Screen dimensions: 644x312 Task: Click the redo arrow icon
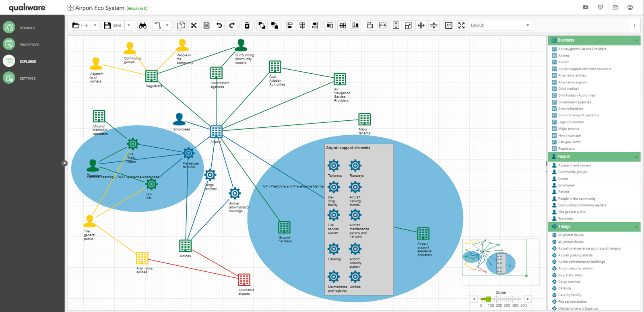[x=232, y=25]
